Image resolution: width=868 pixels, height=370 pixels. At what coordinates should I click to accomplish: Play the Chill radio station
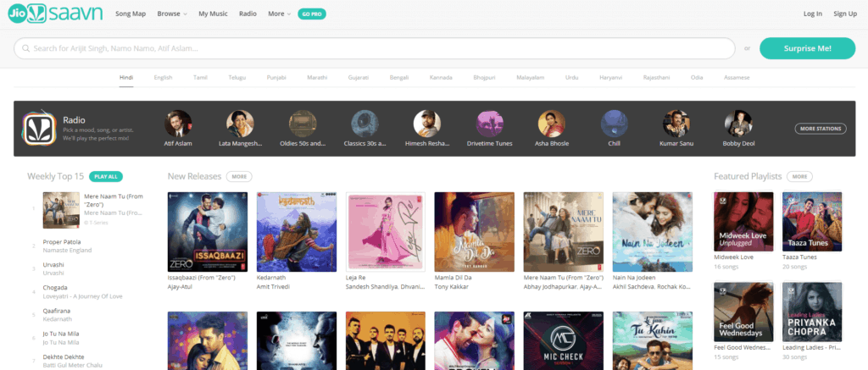614,124
